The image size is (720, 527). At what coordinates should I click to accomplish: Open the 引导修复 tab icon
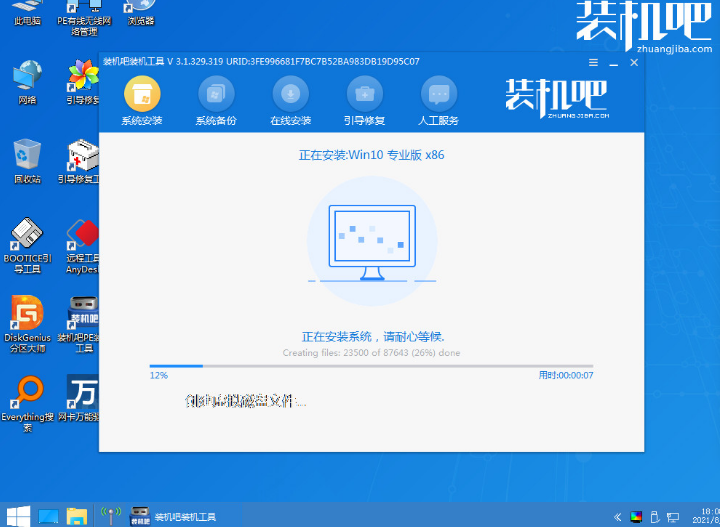click(x=365, y=94)
